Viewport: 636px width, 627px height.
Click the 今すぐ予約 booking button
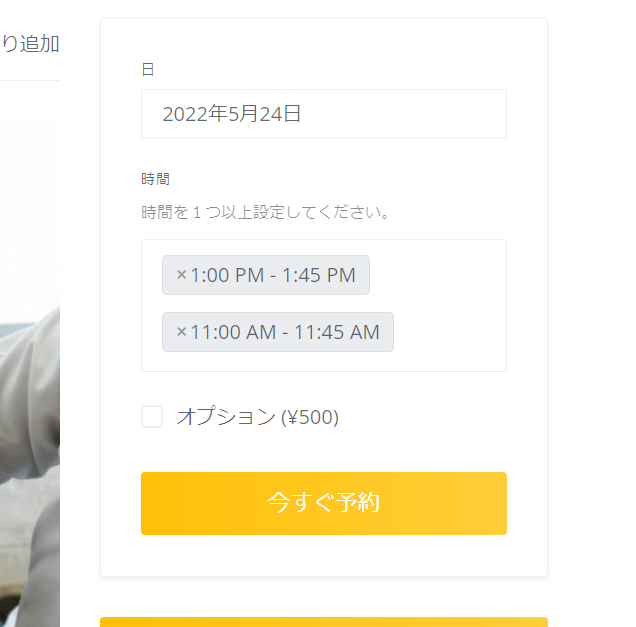(324, 503)
